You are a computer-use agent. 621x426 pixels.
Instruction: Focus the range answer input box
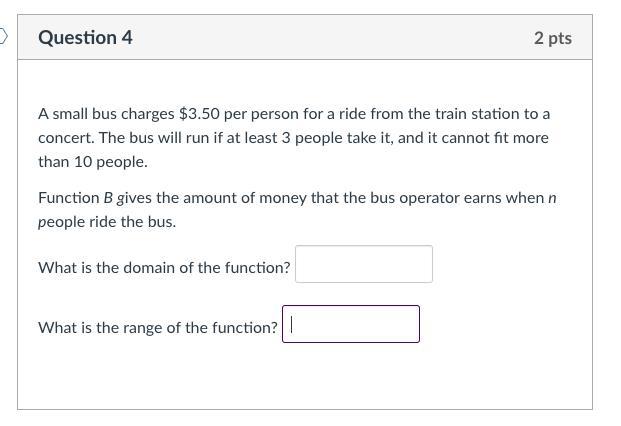(x=351, y=325)
